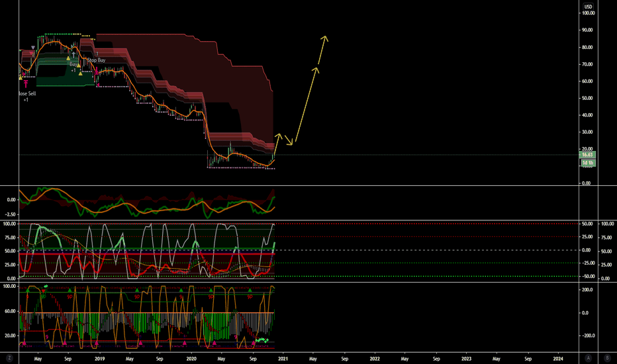Screen dimensions: 617x364
Task: Click the -2.50 oscillator scale value
Action: 11,214
